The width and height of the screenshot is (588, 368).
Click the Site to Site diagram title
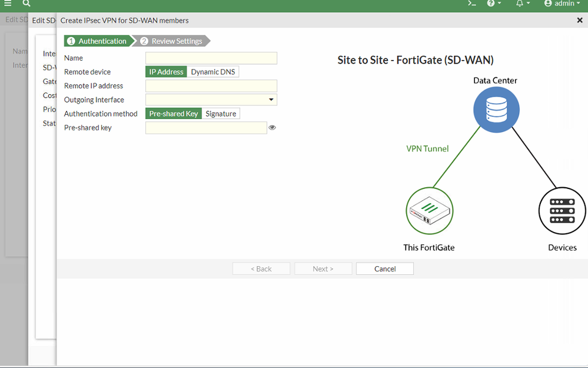pyautogui.click(x=416, y=60)
